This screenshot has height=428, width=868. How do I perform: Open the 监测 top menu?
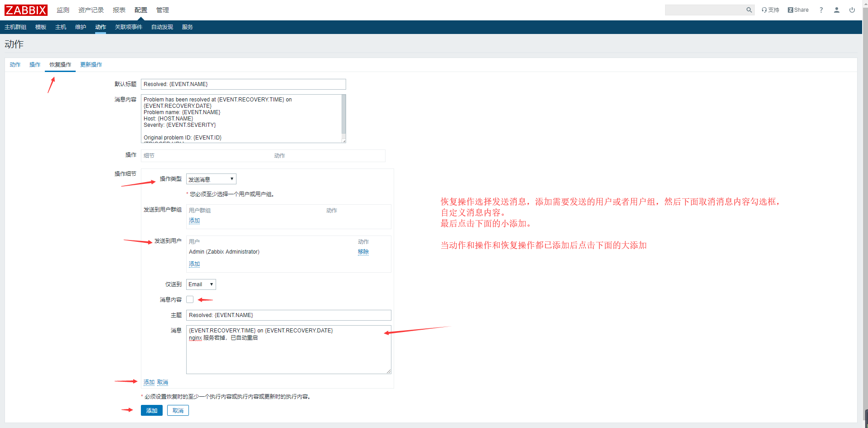point(63,10)
